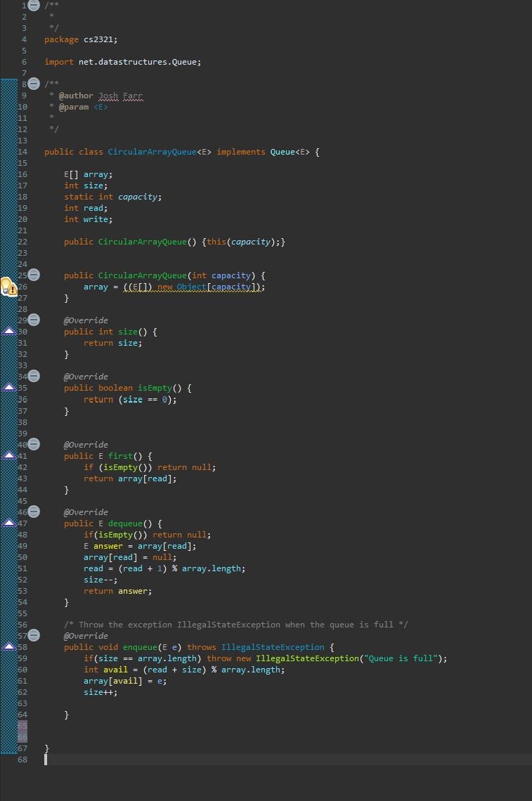Click the 'int write;' field declaration
532x801 pixels.
(x=88, y=219)
